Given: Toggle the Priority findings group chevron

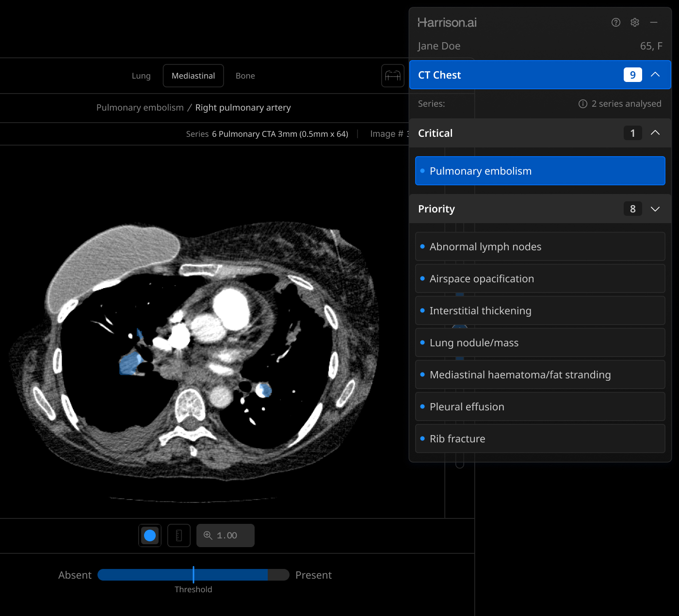Looking at the screenshot, I should tap(655, 209).
